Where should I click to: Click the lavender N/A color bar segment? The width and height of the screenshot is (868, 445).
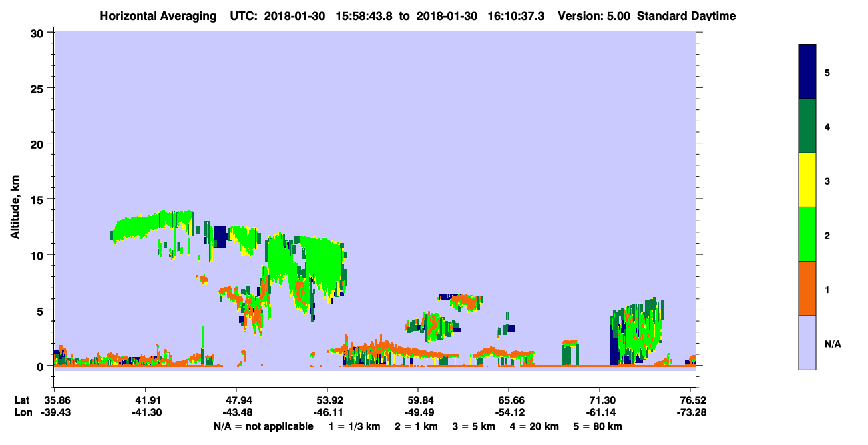pos(807,342)
